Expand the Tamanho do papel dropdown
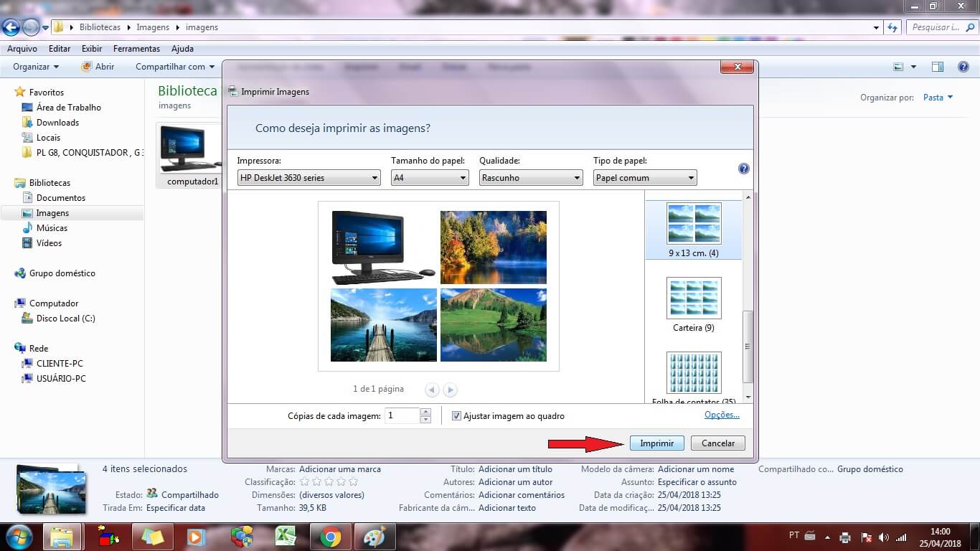 tap(430, 178)
